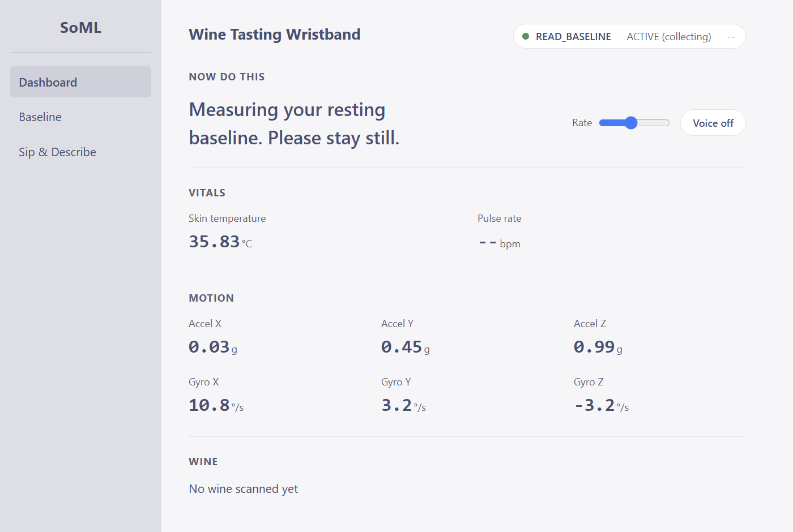The width and height of the screenshot is (793, 532).
Task: Click the Gyro Z value -3.2
Action: tap(594, 405)
